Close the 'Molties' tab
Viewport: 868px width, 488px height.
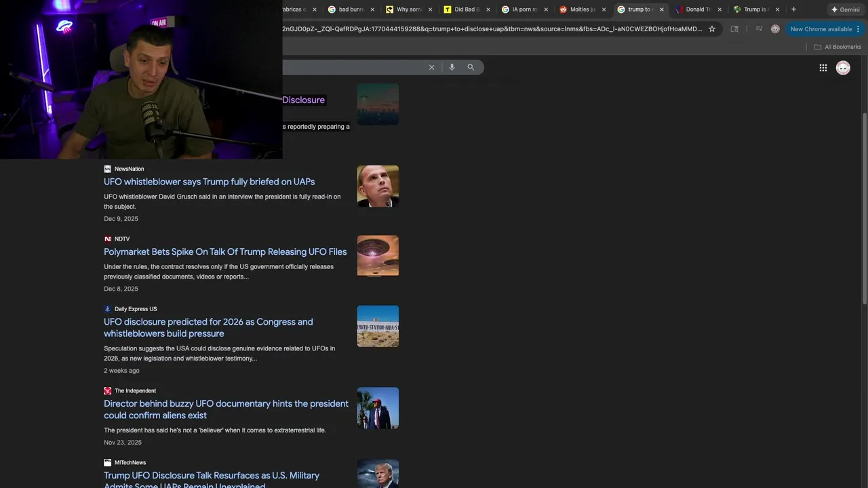click(604, 9)
